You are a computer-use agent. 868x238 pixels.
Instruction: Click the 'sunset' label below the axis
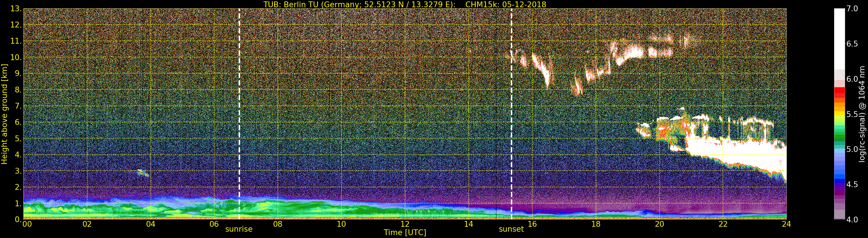(x=511, y=229)
